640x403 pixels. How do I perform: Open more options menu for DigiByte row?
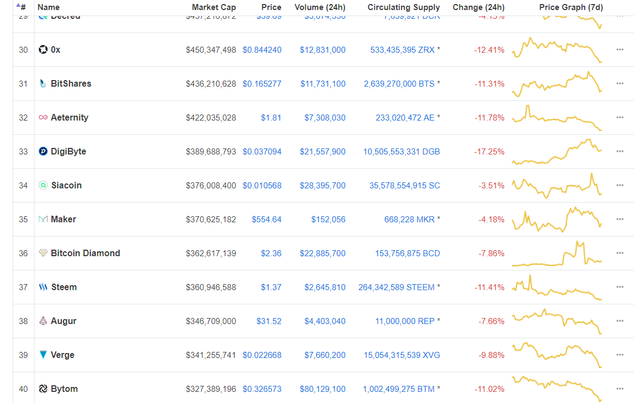tap(620, 151)
